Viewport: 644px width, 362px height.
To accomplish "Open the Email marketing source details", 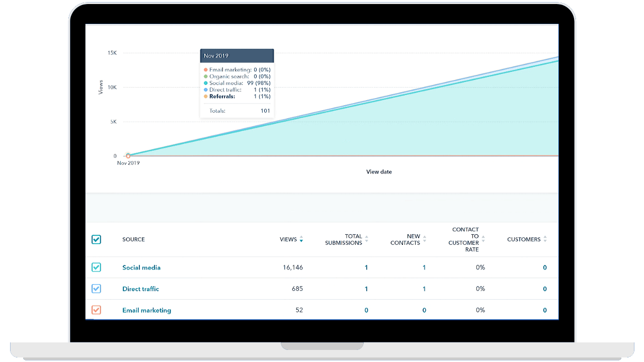I will pyautogui.click(x=146, y=310).
